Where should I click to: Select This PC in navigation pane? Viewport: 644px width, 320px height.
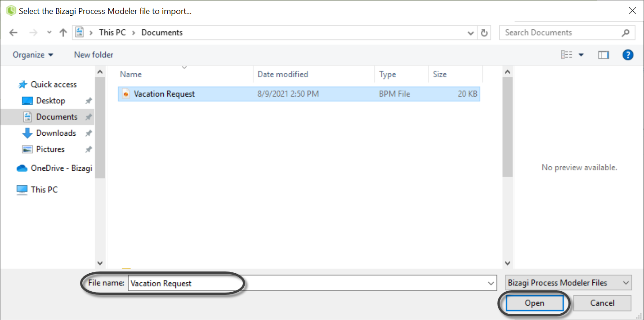click(37, 190)
